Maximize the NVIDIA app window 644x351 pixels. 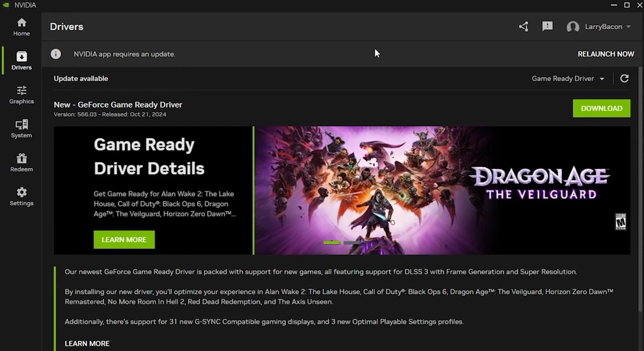tap(627, 5)
